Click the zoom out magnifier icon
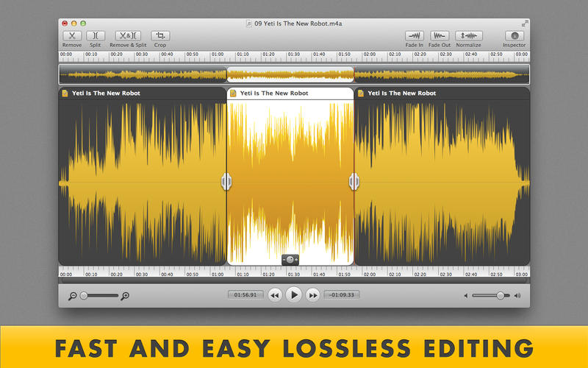The height and width of the screenshot is (368, 588). coord(72,296)
